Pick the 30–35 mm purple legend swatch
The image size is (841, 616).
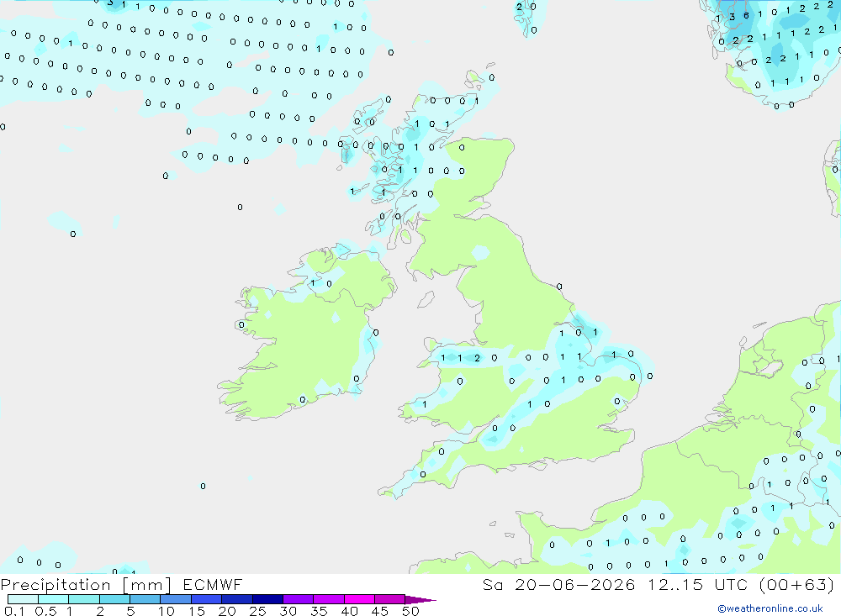coord(299,599)
